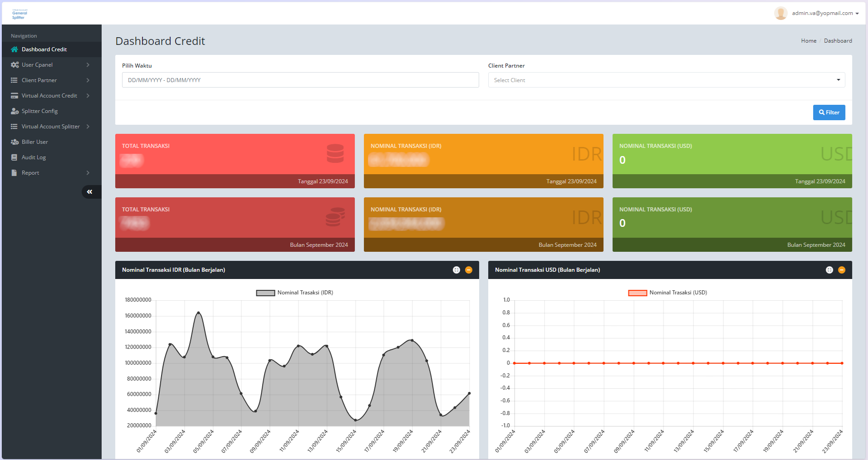868x460 pixels.
Task: Click the fullscreen icon on the IDR chart panel
Action: click(x=456, y=269)
